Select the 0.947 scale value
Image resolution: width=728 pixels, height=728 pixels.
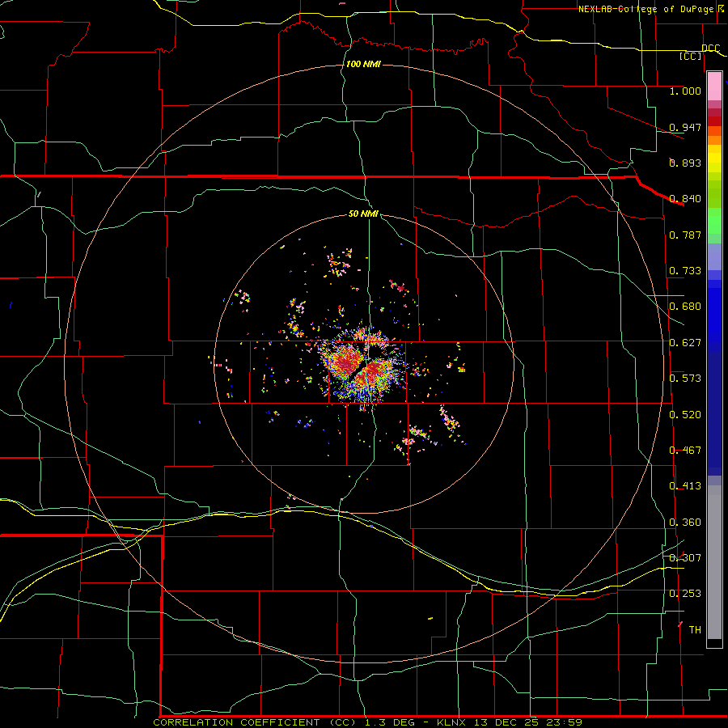click(685, 127)
